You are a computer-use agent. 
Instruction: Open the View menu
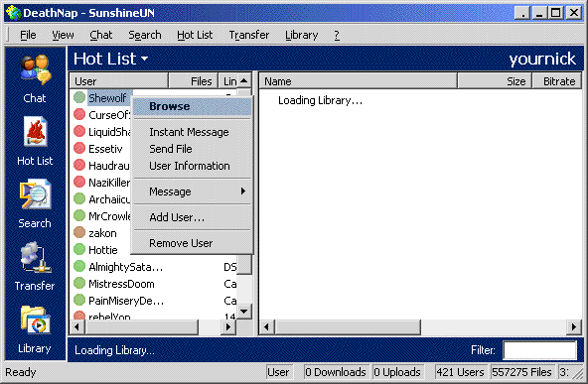[x=63, y=35]
